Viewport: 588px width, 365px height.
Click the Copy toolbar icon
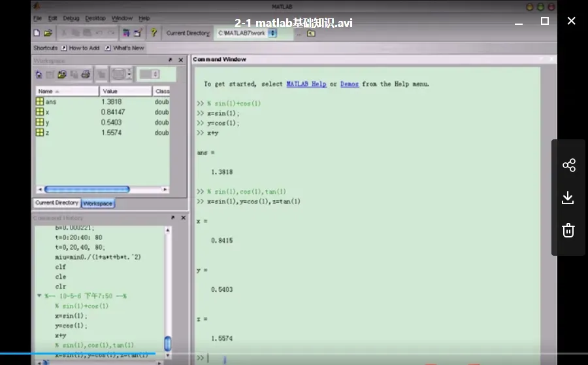pos(75,33)
